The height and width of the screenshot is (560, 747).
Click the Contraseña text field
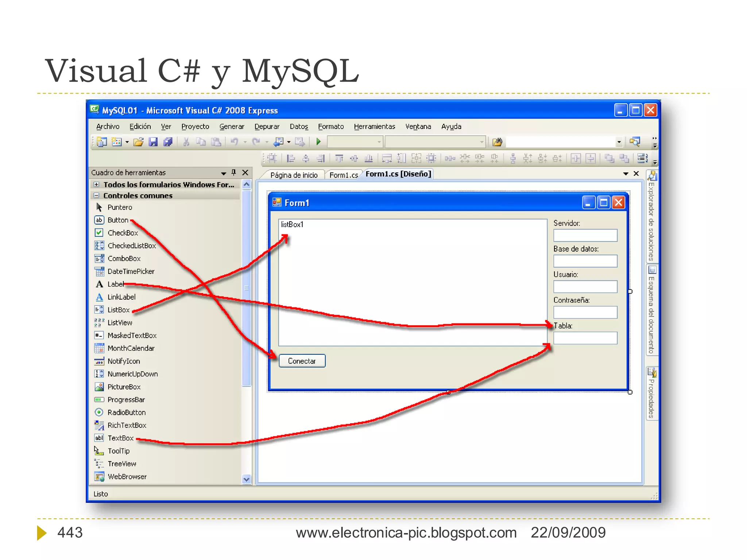pos(585,312)
